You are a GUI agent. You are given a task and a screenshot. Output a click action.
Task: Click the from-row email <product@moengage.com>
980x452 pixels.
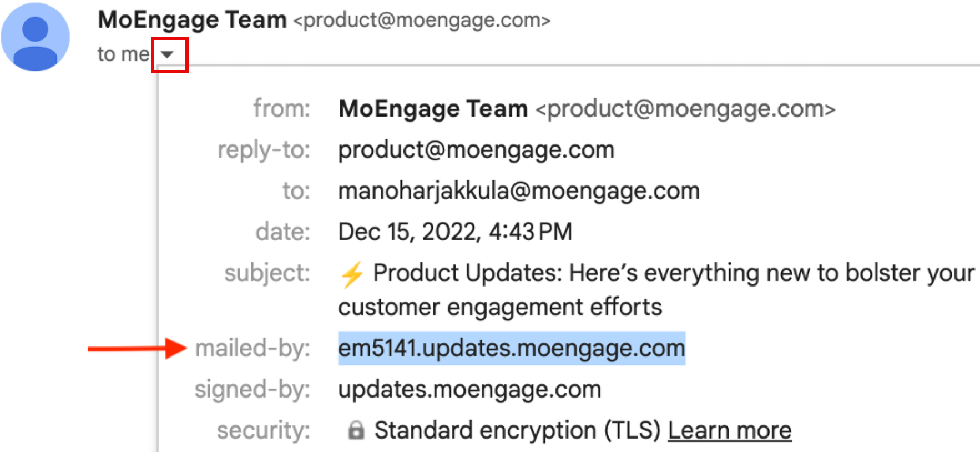685,109
